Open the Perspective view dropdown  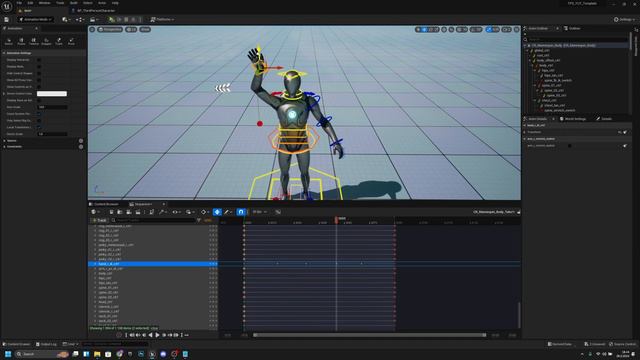point(110,29)
